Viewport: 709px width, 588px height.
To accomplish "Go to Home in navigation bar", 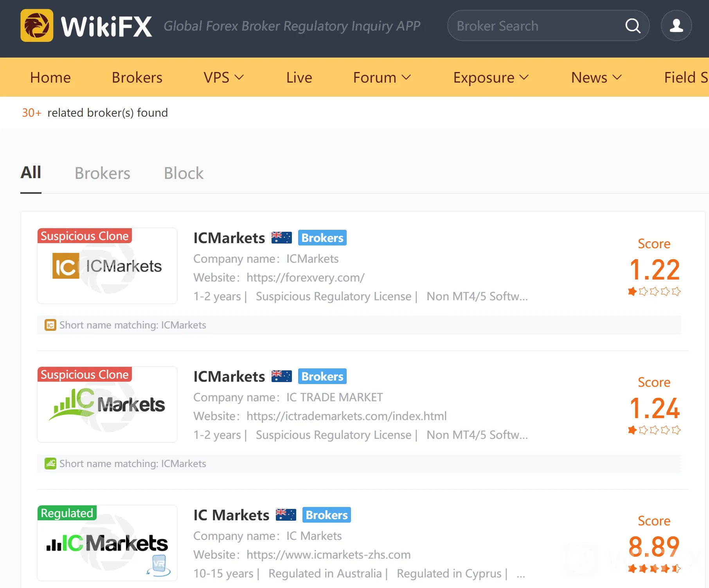I will pos(50,78).
